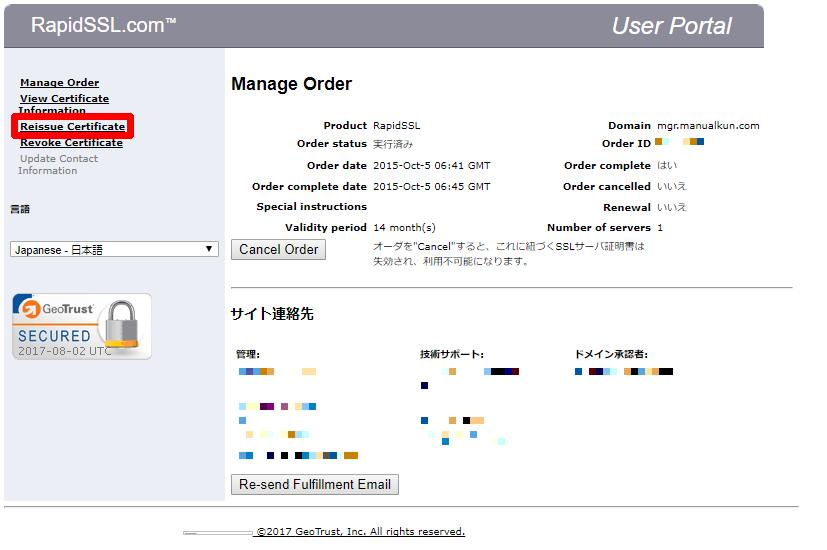The image size is (827, 550).
Task: Click the domain mgr.manualkun.com value
Action: (x=708, y=126)
